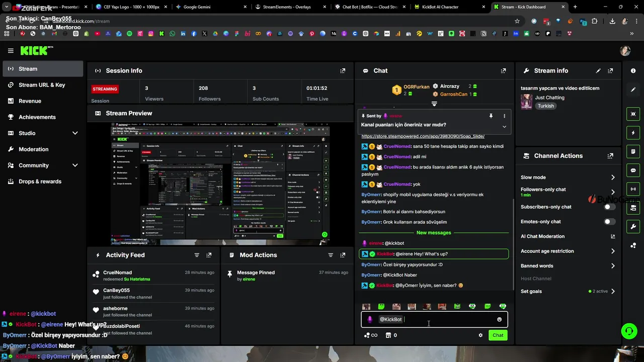Open the emoji picker in chat input
Screen dimensions: 644x362
tap(499, 319)
